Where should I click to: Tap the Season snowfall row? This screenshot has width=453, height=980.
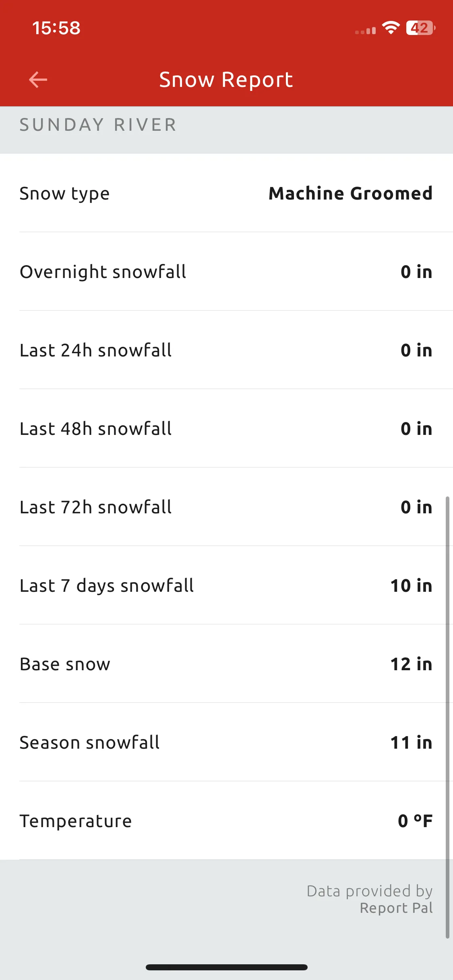226,742
